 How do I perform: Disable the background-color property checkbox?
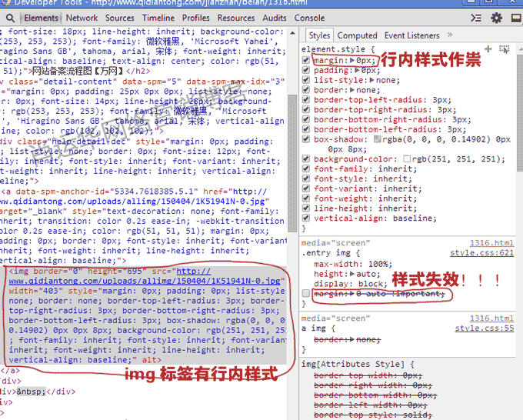pos(306,158)
